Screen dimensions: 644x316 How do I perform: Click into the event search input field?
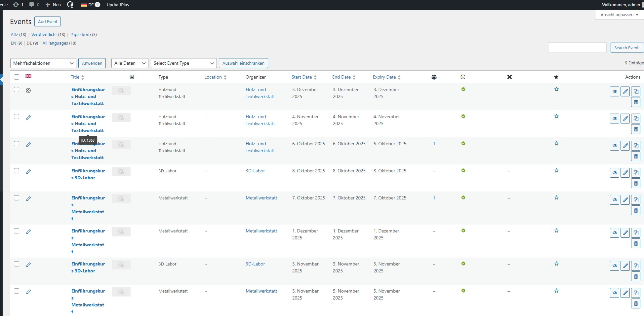(577, 48)
